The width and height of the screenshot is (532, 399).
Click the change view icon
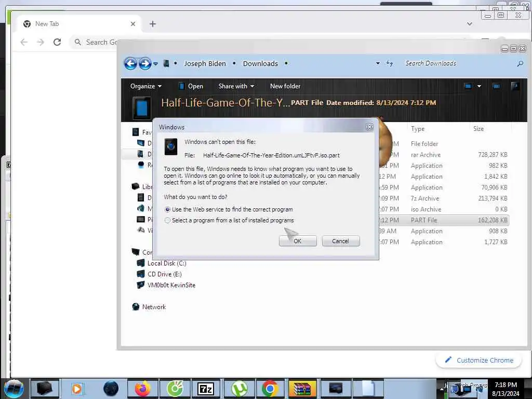click(468, 86)
